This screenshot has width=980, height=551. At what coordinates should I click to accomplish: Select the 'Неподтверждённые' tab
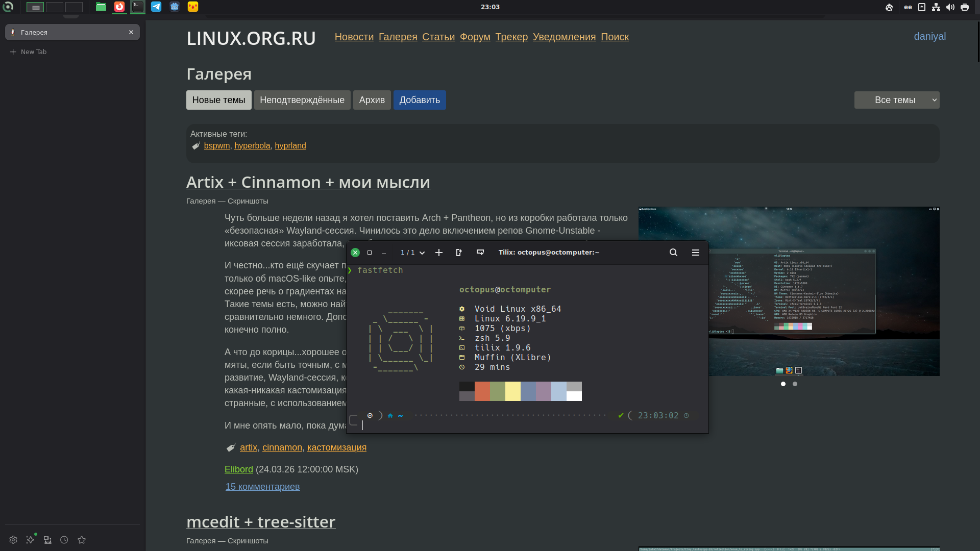[x=302, y=100]
